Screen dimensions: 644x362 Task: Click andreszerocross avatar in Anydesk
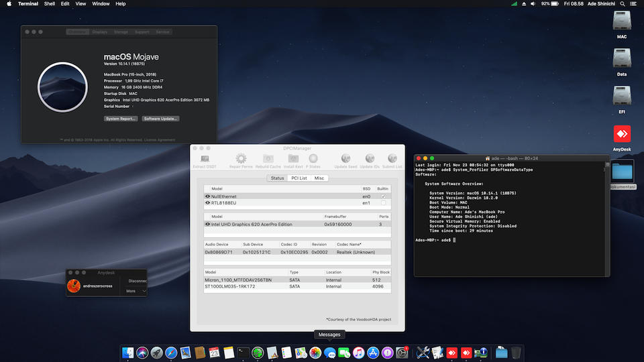point(74,286)
